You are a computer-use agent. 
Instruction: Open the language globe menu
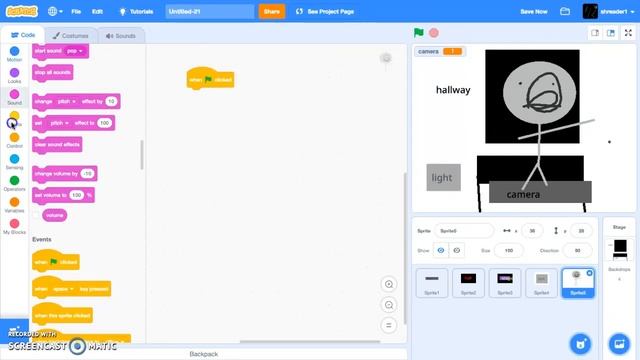tap(55, 11)
